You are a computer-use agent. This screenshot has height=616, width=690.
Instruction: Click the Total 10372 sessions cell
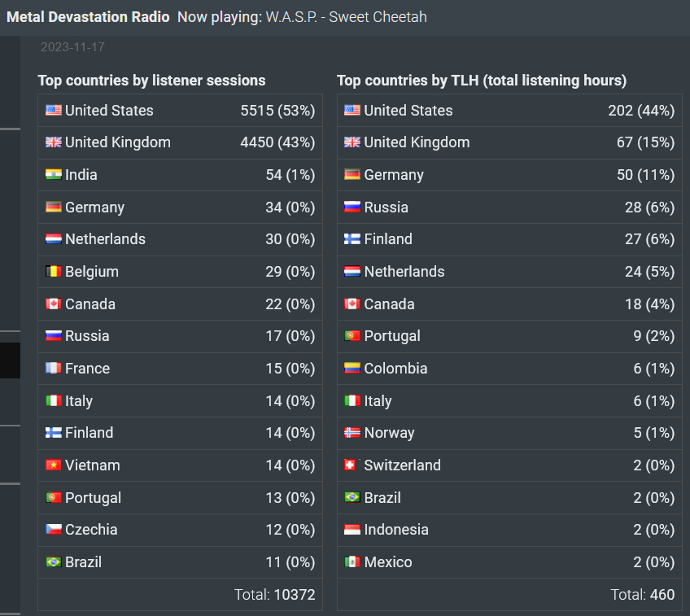point(180,595)
